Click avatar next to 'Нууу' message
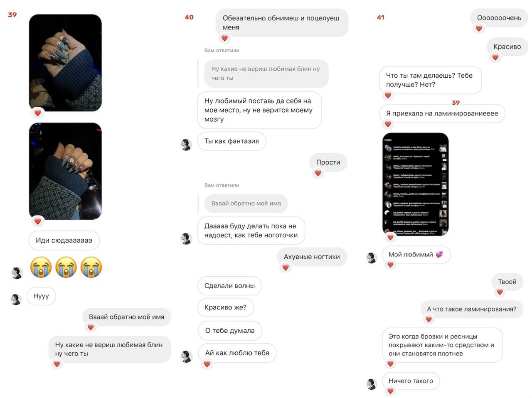 point(16,299)
